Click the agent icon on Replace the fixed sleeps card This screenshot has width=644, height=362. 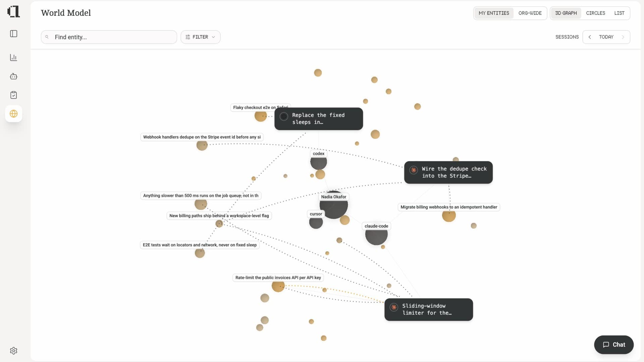tap(284, 116)
